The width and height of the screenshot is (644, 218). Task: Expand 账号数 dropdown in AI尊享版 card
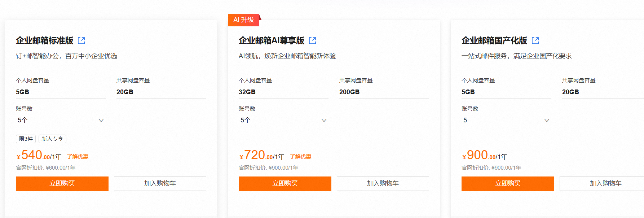283,120
